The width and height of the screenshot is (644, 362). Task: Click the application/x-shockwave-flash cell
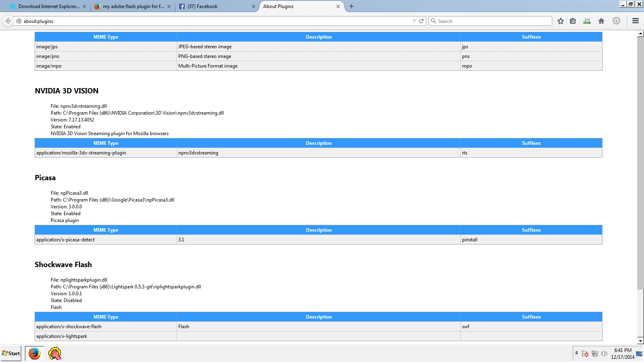106,327
